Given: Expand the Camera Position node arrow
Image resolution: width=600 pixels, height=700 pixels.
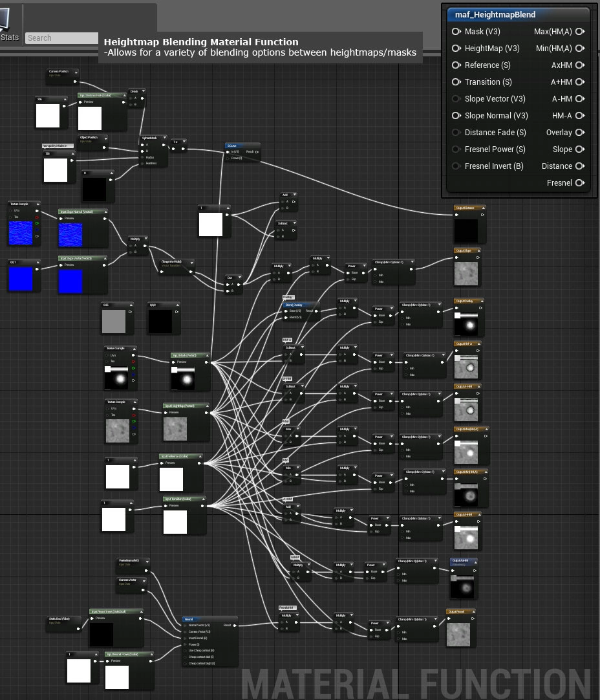Looking at the screenshot, I should (76, 72).
